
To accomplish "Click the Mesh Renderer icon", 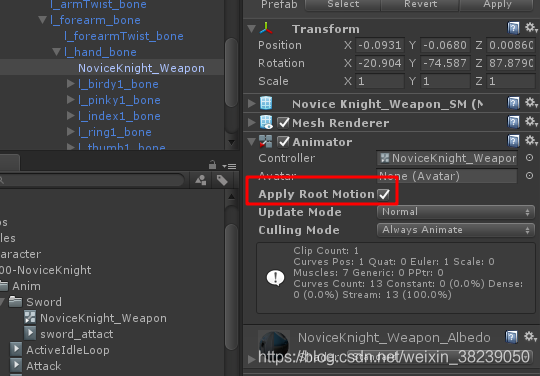I will [266, 122].
